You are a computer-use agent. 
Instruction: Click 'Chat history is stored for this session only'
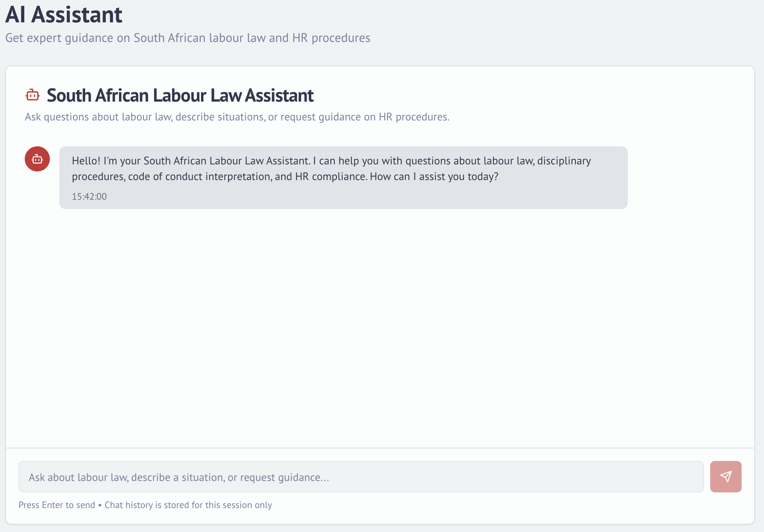click(x=188, y=505)
